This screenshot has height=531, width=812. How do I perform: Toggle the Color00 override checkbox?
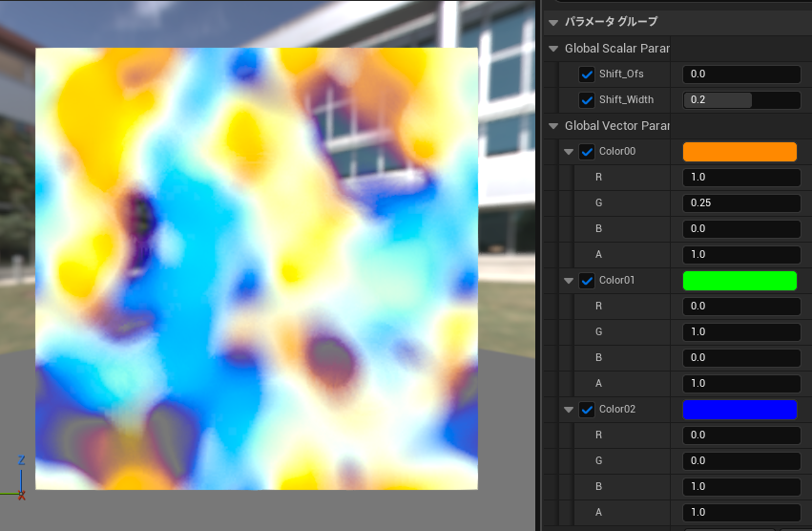point(587,152)
